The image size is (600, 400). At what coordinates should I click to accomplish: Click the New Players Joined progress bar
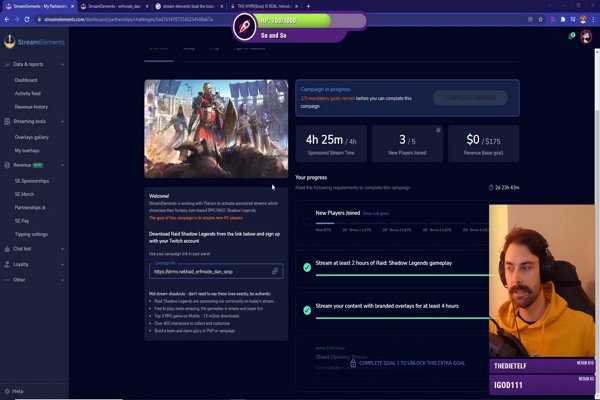point(402,223)
